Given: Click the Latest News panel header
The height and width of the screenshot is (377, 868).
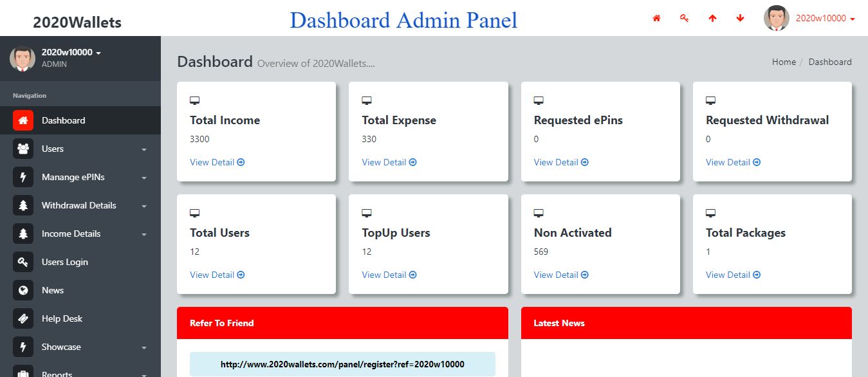Looking at the screenshot, I should (687, 323).
